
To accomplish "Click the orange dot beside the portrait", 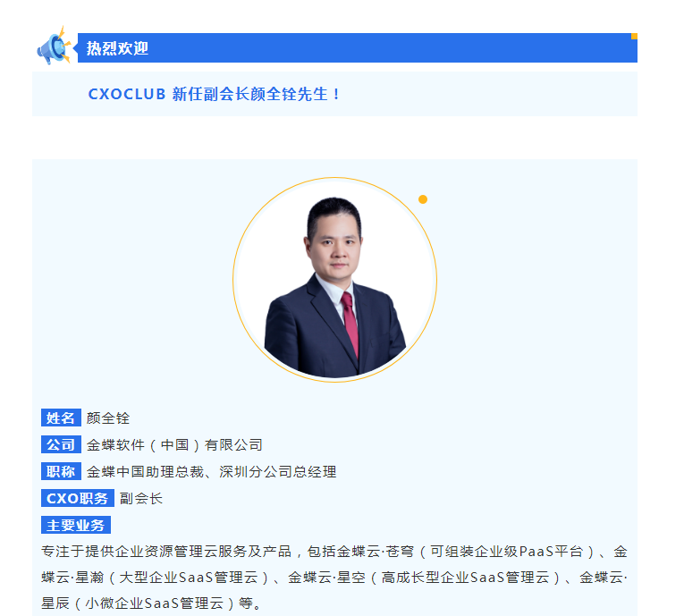I will coord(423,199).
